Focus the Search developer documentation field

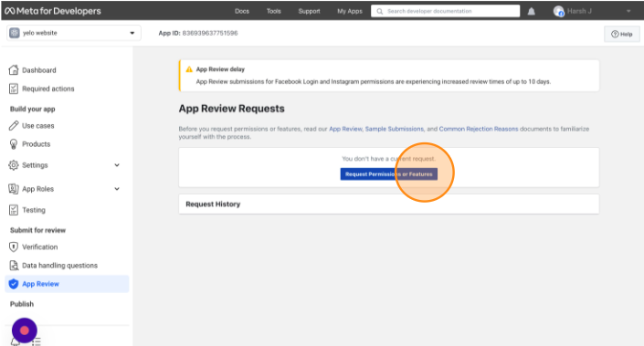point(445,11)
